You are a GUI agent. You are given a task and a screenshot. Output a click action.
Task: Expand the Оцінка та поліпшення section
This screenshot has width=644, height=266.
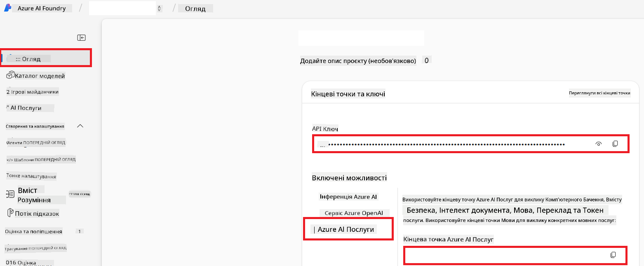click(x=34, y=231)
